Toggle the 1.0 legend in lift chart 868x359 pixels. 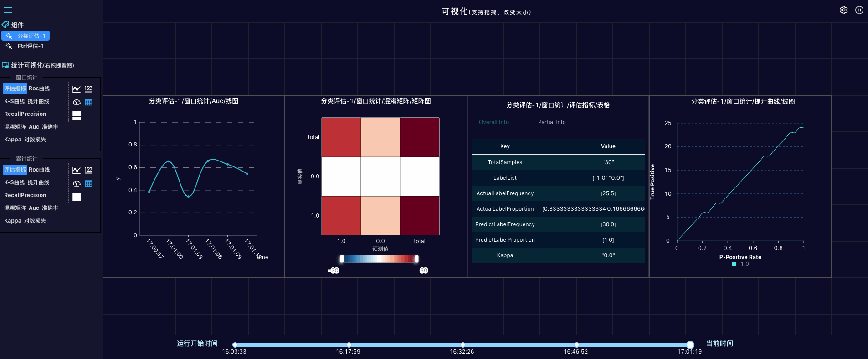[x=740, y=264]
